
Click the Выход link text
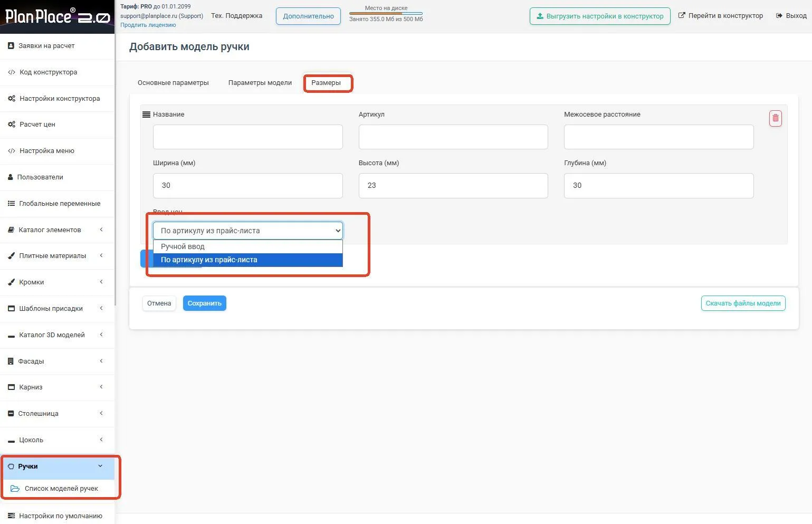click(x=796, y=16)
